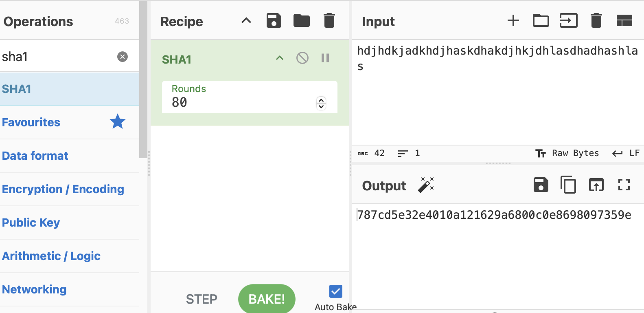Expand the Data format category
The height and width of the screenshot is (313, 644).
click(35, 156)
